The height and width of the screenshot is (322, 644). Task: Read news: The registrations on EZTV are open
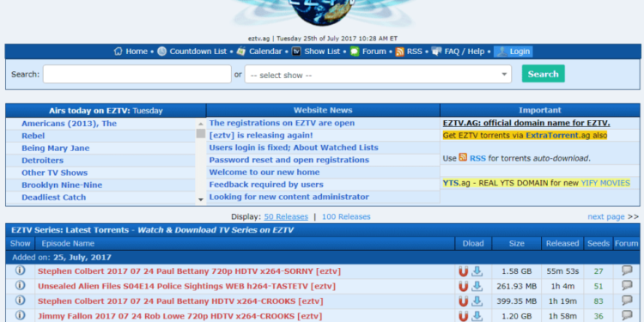pyautogui.click(x=282, y=123)
